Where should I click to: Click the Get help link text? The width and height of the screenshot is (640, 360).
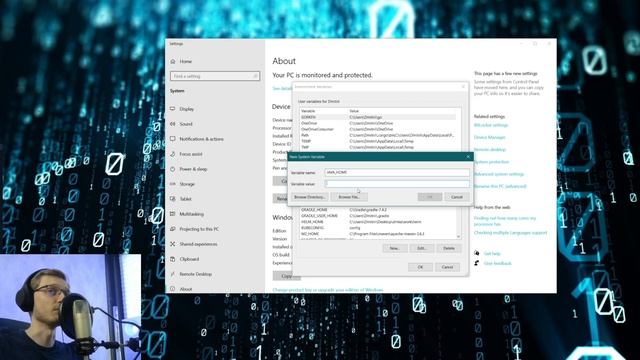(x=492, y=253)
